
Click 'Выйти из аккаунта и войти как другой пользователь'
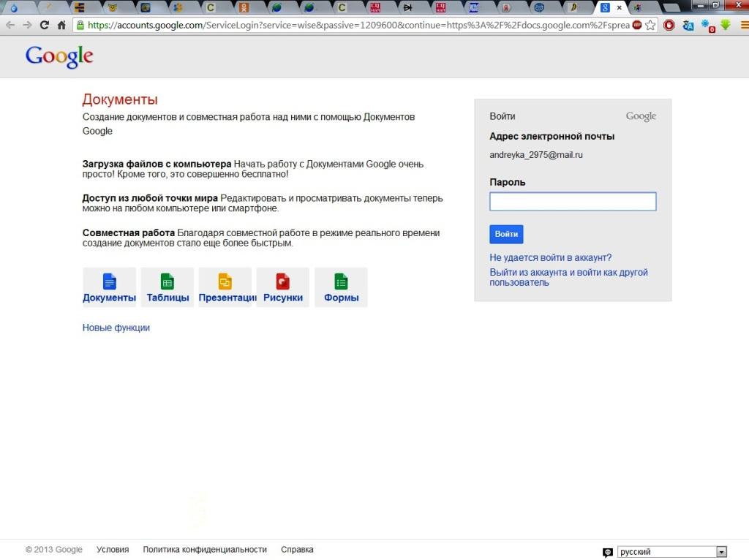click(x=568, y=277)
